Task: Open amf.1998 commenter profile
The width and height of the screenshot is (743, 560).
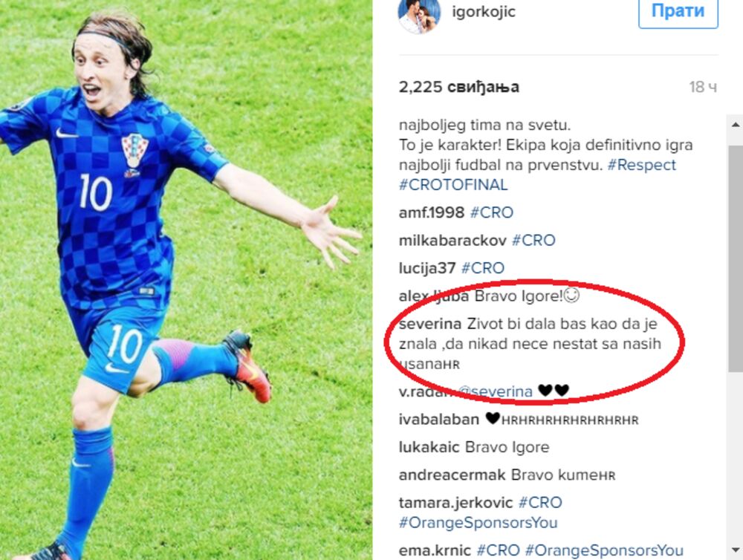Action: [x=431, y=212]
